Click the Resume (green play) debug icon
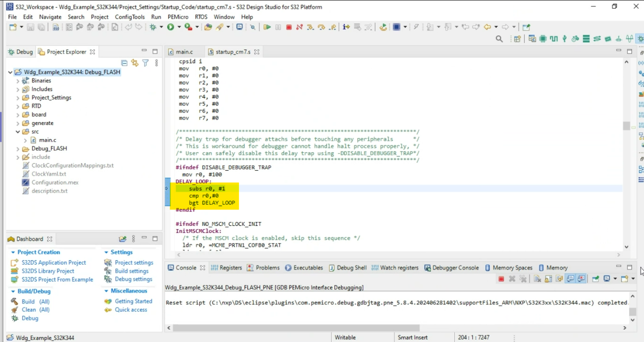 click(268, 27)
